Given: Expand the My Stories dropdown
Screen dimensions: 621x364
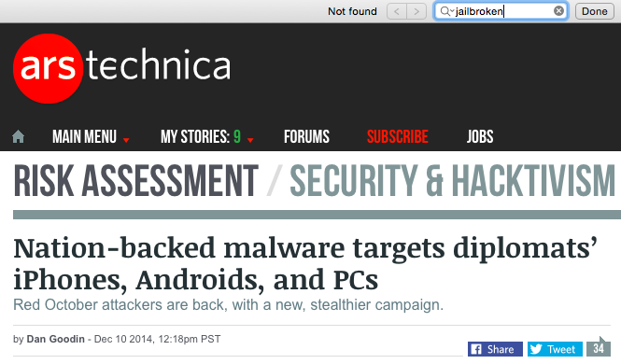Looking at the screenshot, I should [x=206, y=137].
